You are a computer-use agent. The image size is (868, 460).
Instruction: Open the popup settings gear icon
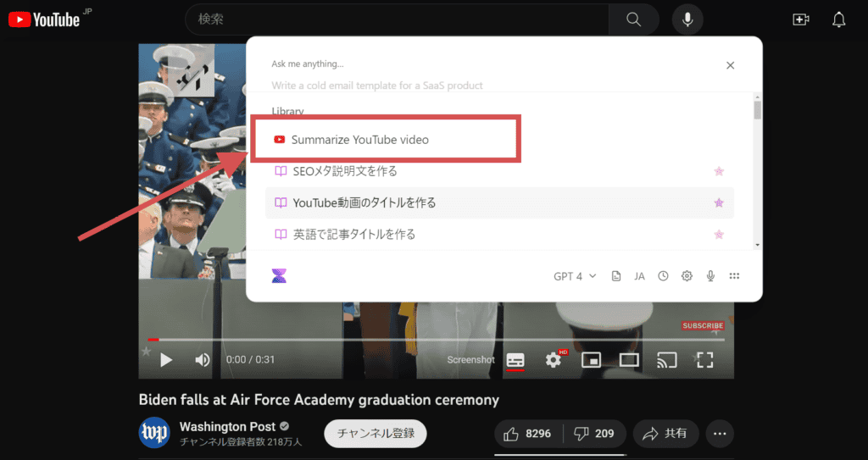687,276
